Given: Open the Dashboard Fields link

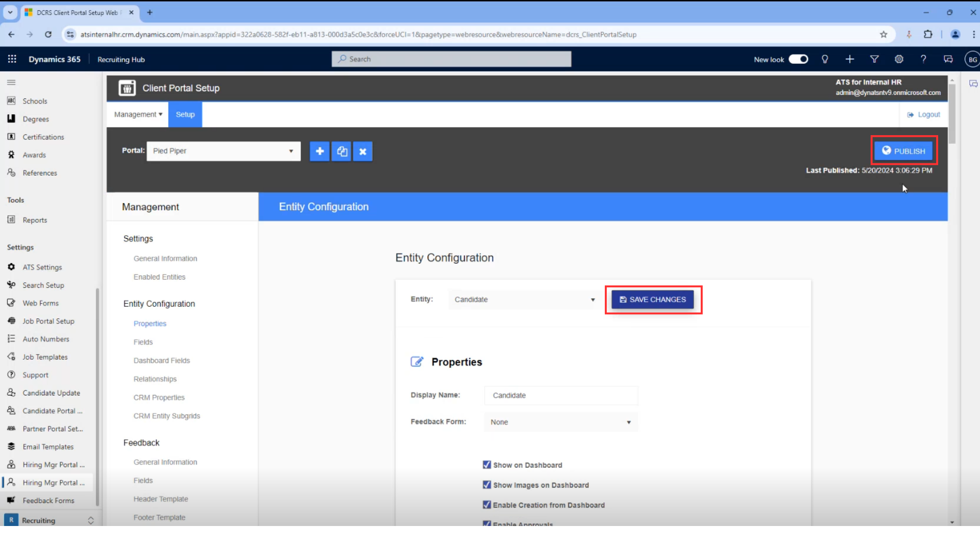Looking at the screenshot, I should 162,360.
